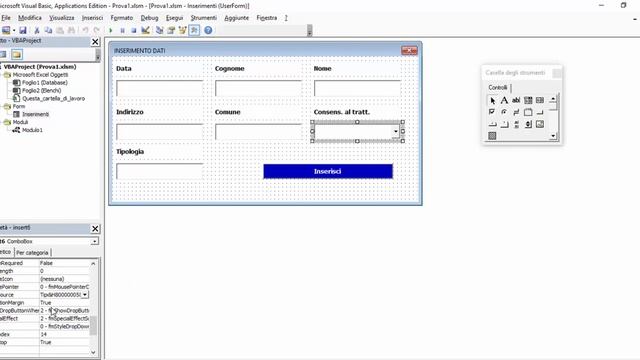The width and height of the screenshot is (640, 360).
Task: Open the Visualizza menu
Action: pyautogui.click(x=62, y=18)
